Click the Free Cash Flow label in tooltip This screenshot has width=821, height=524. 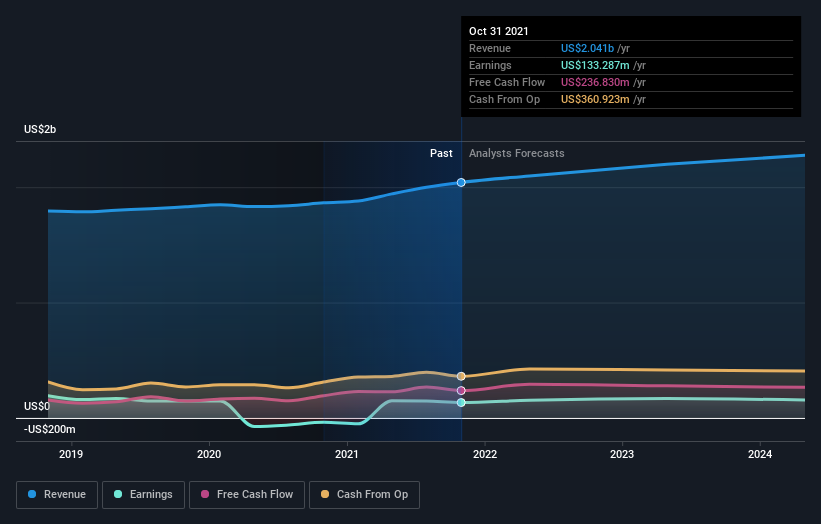pos(507,82)
